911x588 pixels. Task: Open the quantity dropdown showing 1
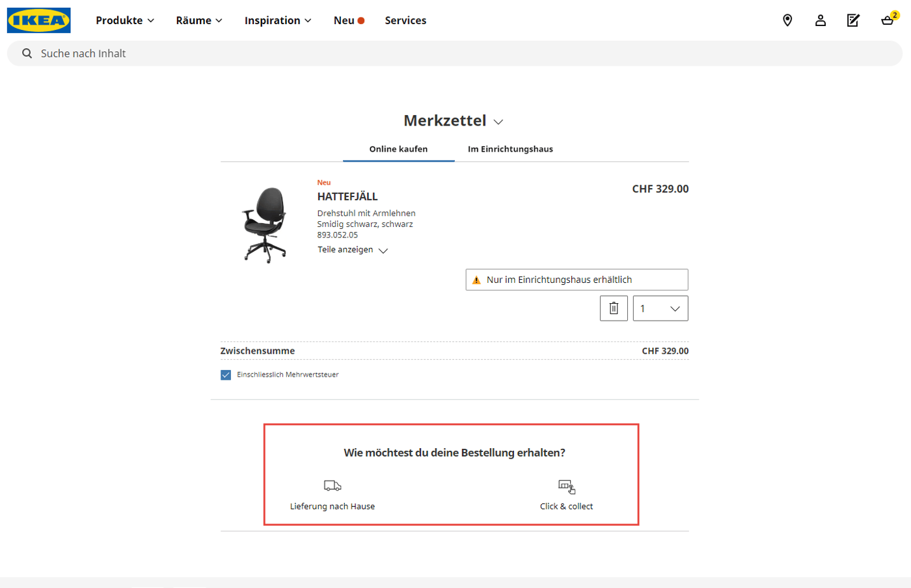[660, 308]
